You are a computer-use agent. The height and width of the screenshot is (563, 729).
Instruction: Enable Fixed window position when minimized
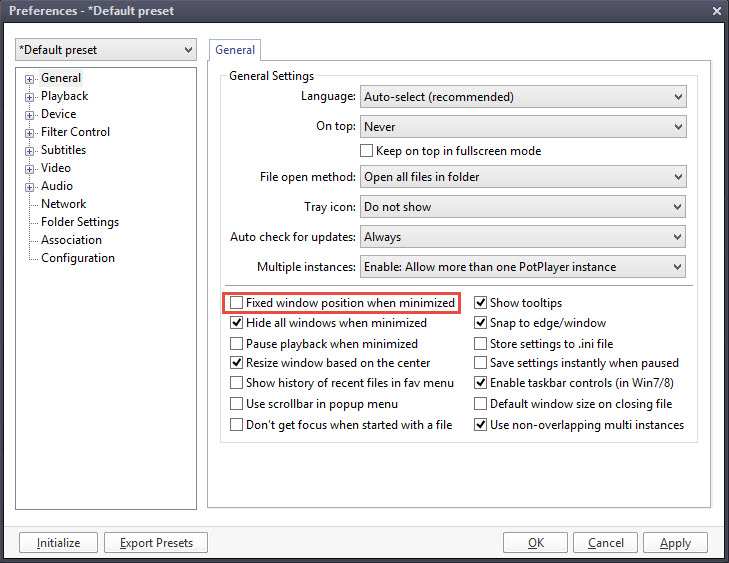click(x=237, y=303)
